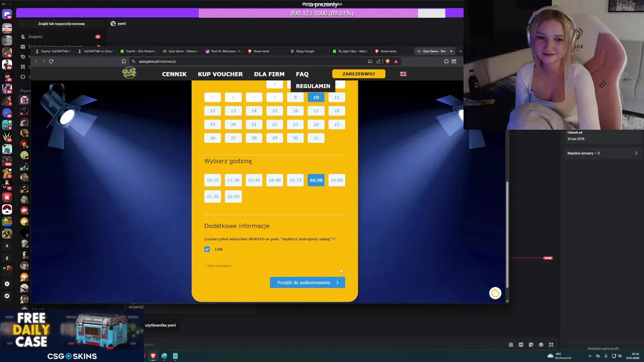
Task: Open Brave browser in taskbar
Action: point(153,356)
